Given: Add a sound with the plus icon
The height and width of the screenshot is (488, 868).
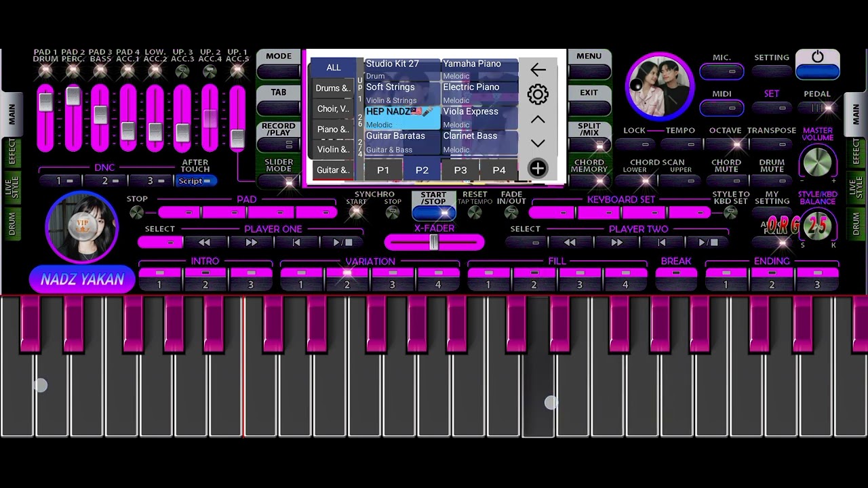Looking at the screenshot, I should [538, 168].
